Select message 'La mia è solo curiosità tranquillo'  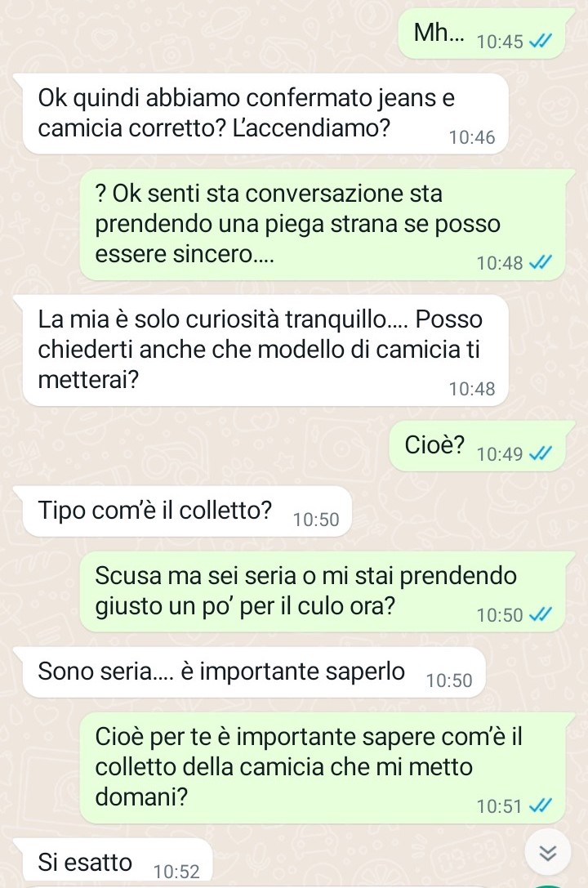point(265,350)
